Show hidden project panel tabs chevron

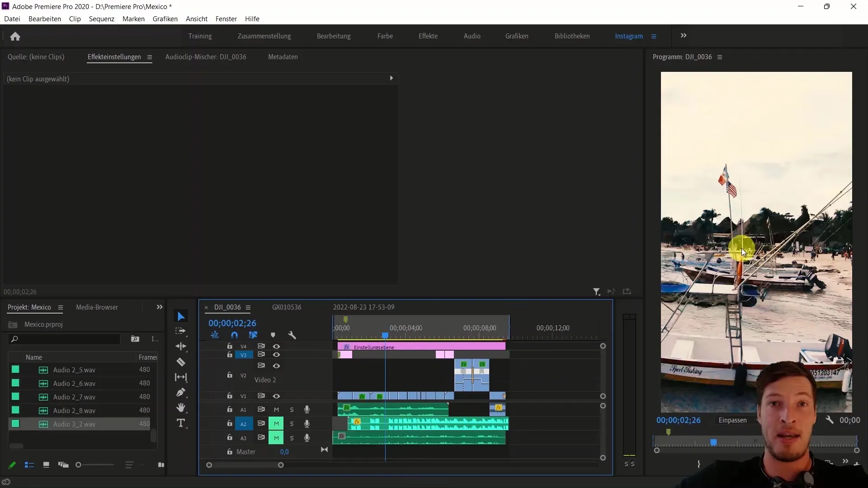click(159, 307)
